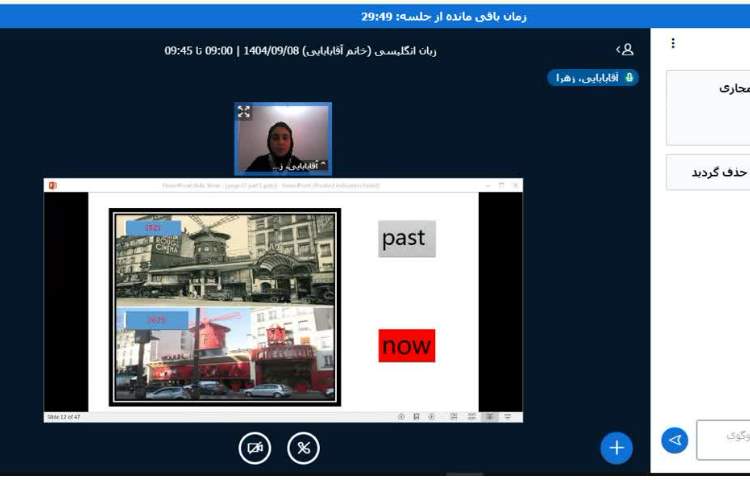Toggle the camera off button
The image size is (750, 480).
pos(254,448)
